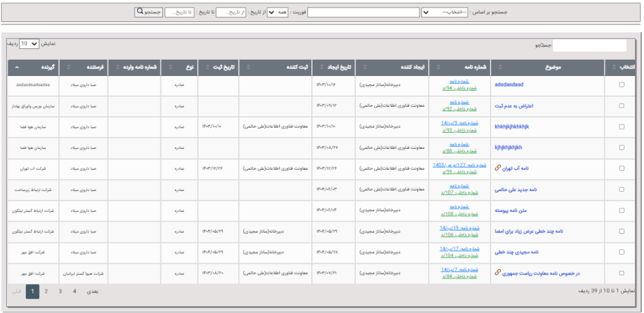Tick checkbox for متن نامه پیوسته row
This screenshot has height=313, width=644.
621,211
